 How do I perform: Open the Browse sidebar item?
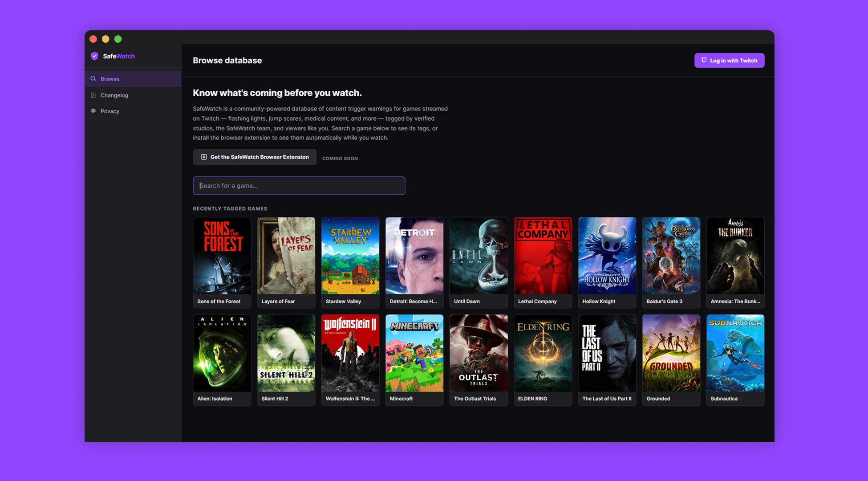click(133, 79)
